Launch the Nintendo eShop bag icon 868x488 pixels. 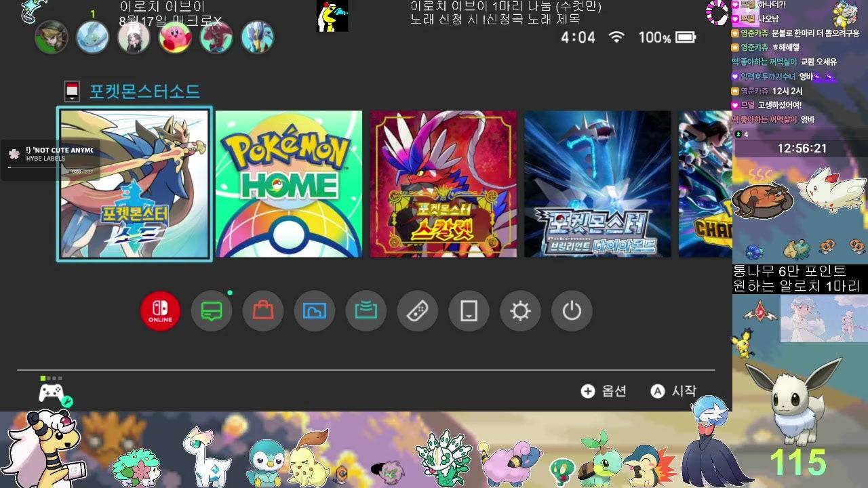tap(263, 311)
